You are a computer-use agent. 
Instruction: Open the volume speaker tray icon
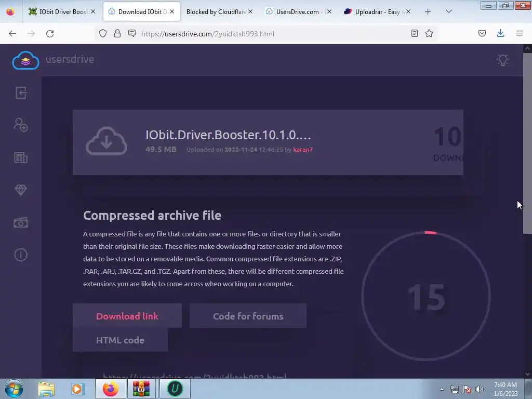click(x=480, y=389)
